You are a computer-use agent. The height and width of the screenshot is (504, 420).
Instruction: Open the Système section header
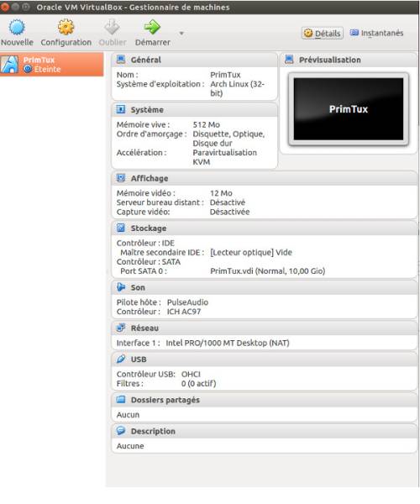pyautogui.click(x=194, y=109)
